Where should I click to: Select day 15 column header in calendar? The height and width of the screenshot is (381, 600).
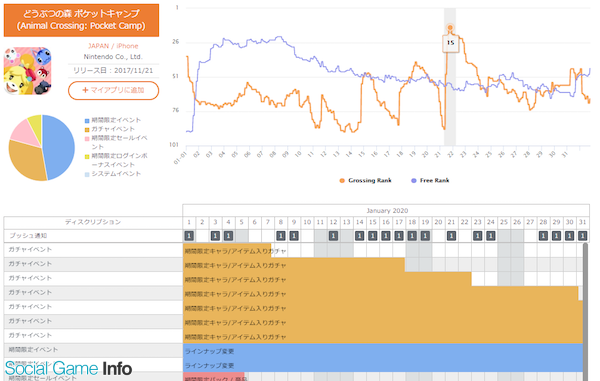373,222
